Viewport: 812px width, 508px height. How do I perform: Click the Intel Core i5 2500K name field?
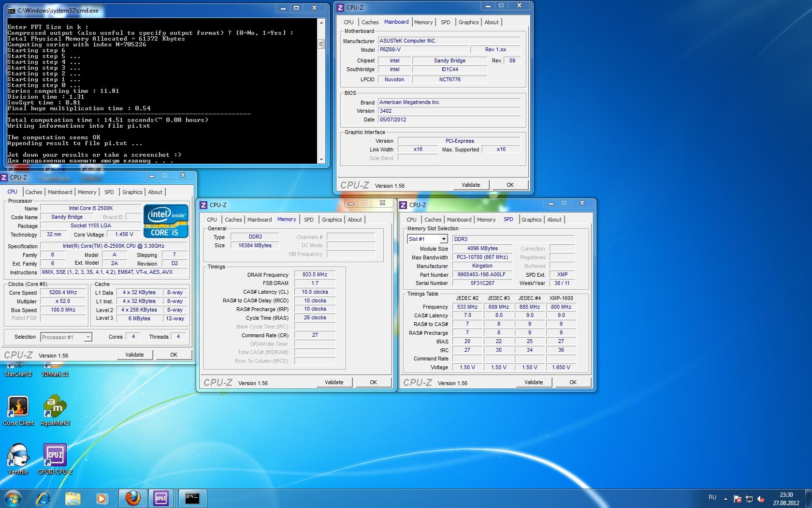point(90,209)
